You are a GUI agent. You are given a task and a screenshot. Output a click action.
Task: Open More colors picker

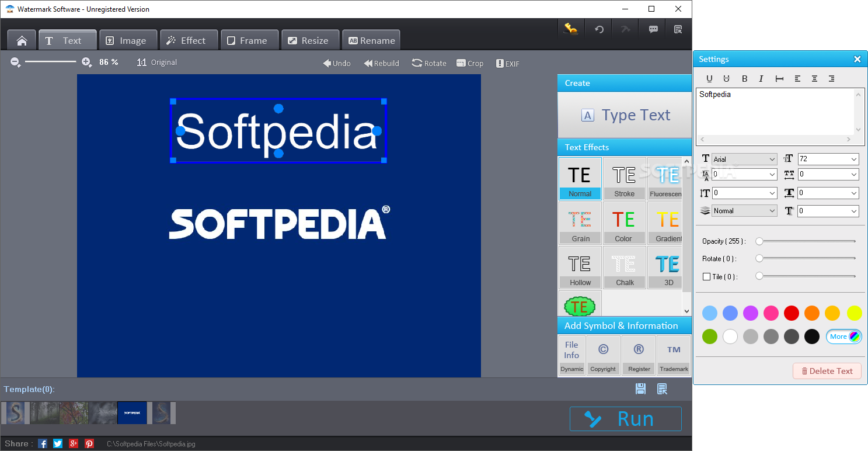pos(843,336)
